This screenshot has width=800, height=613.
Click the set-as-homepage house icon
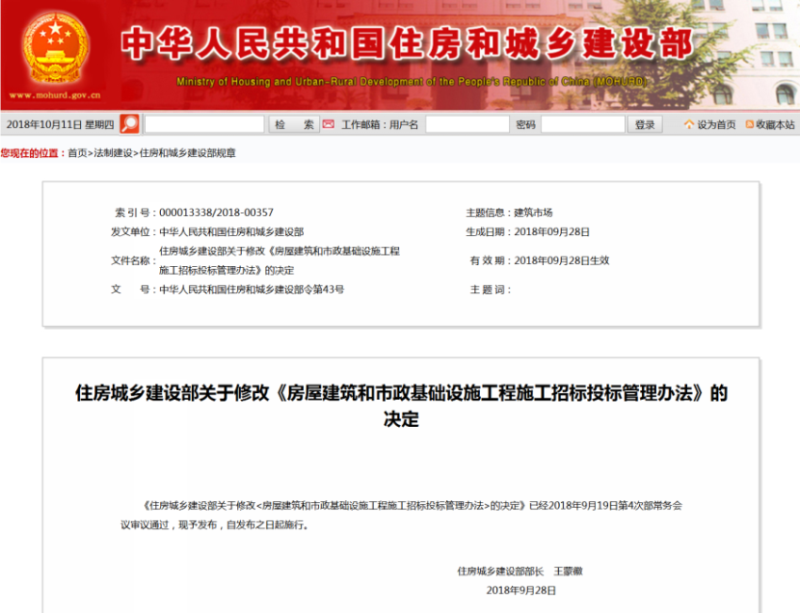pos(689,124)
